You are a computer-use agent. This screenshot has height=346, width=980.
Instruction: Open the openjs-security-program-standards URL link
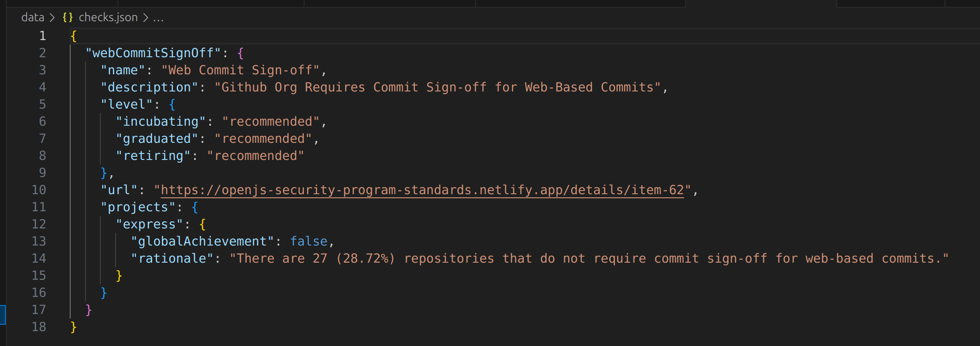point(422,190)
